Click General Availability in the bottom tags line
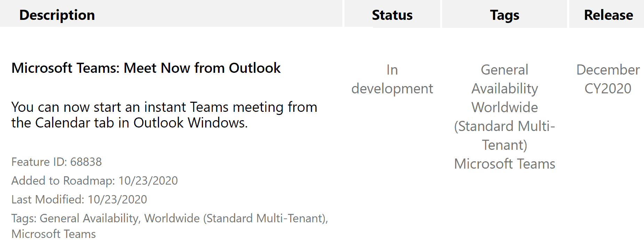 [89, 218]
